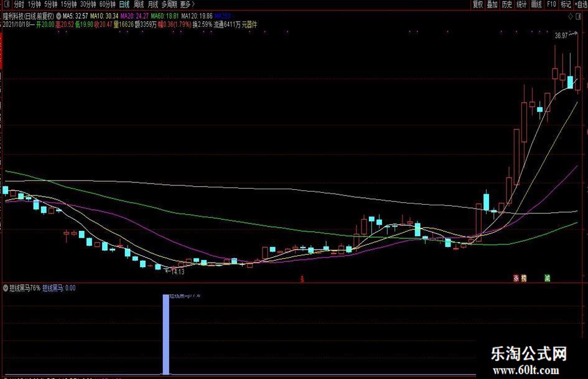Click the red $ marker on time axis
This screenshot has height=379, width=588.
(x=302, y=278)
